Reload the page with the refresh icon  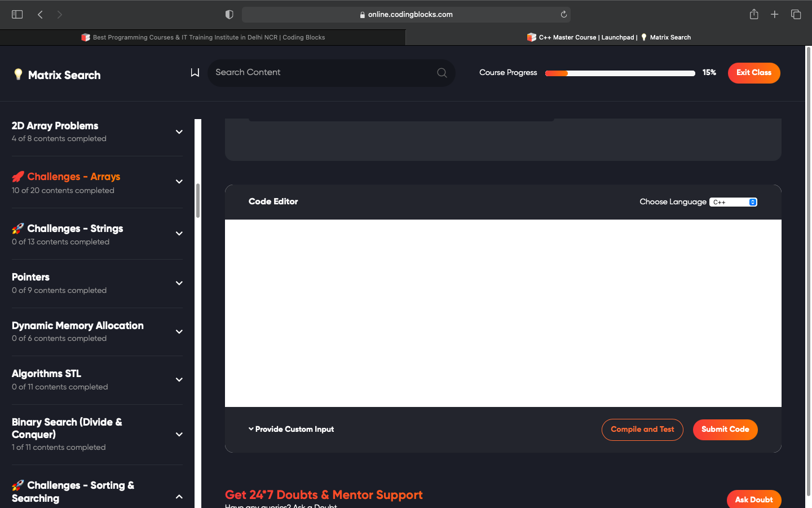point(563,14)
